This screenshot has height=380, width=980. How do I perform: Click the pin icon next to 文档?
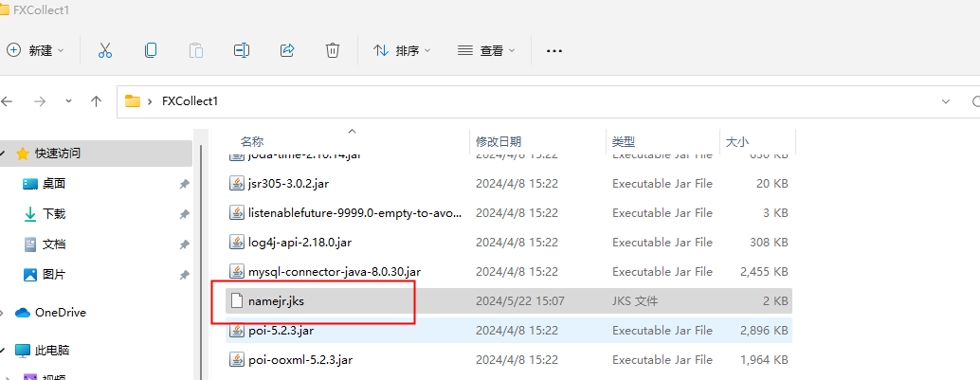tap(184, 244)
